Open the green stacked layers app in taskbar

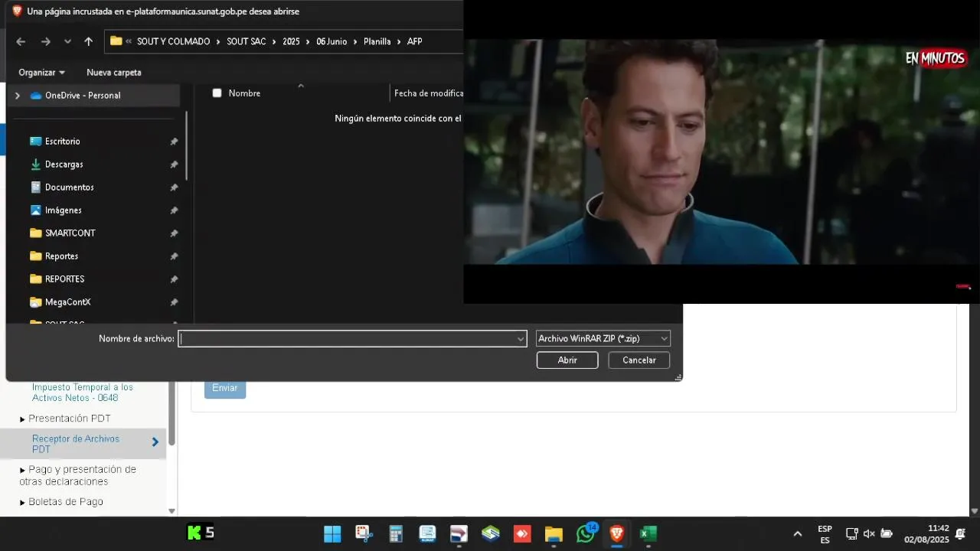point(491,533)
